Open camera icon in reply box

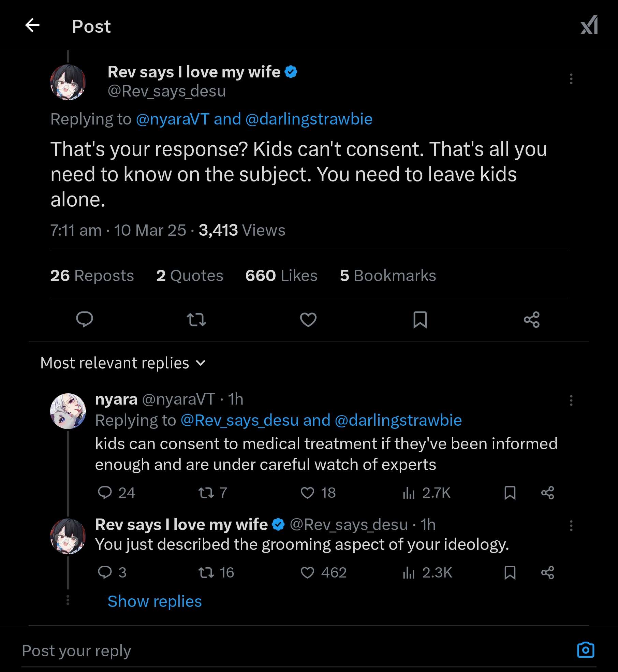585,650
